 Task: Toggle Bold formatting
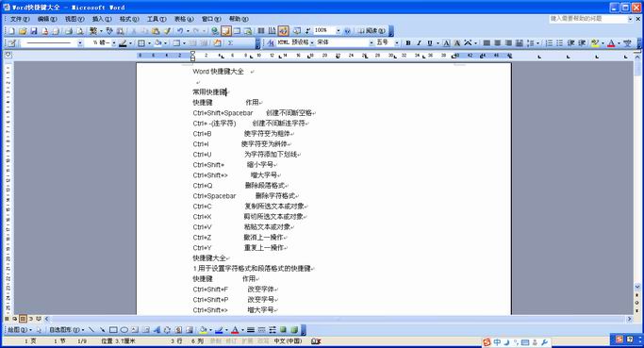coord(408,42)
